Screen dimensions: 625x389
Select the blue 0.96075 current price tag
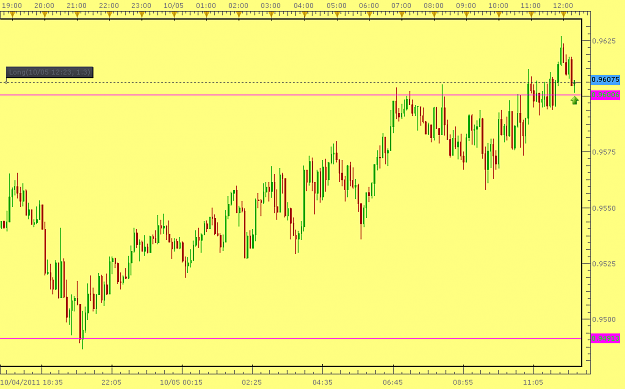(605, 80)
